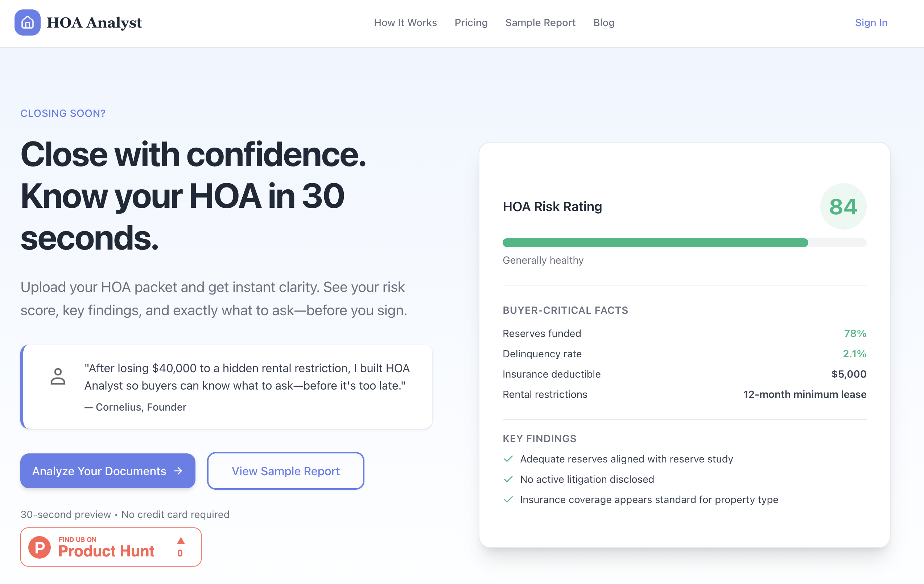Select the 12-month minimum lease value
Image resolution: width=924 pixels, height=584 pixels.
[805, 394]
